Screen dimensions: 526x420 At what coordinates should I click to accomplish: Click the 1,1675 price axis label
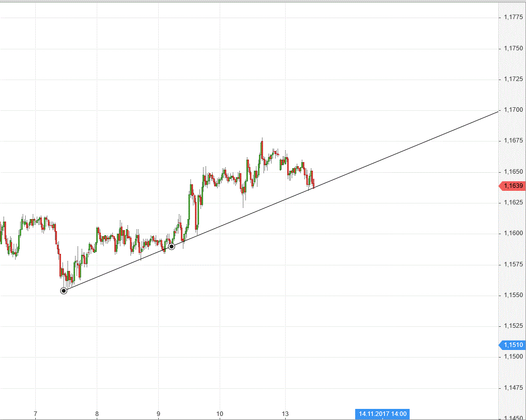pos(513,141)
